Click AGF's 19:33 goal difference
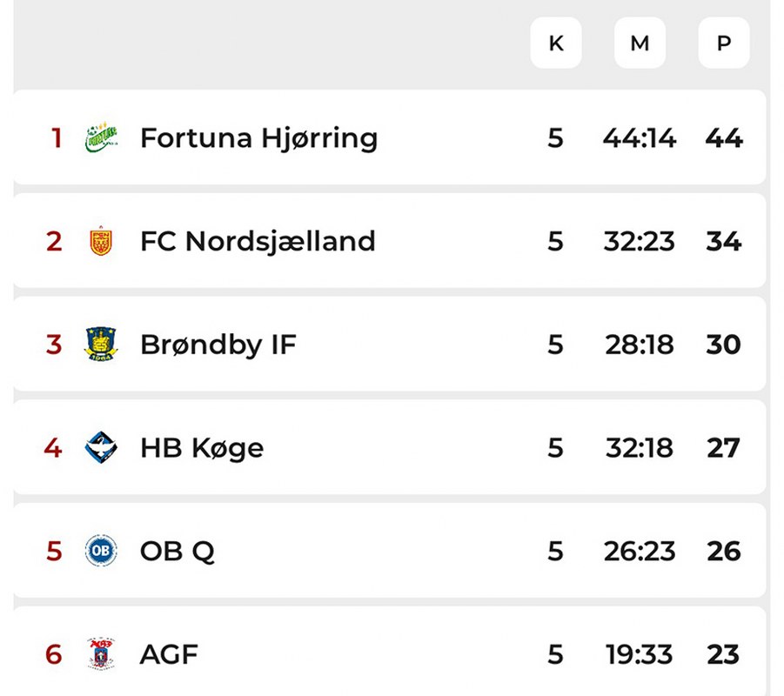The height and width of the screenshot is (696, 784). coord(640,653)
